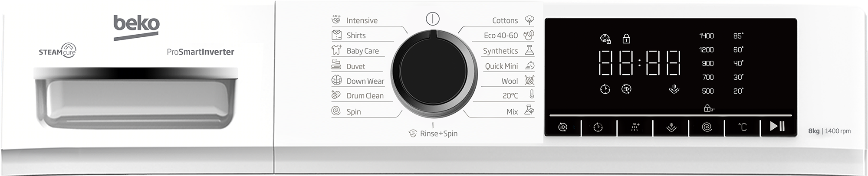Choose the Rinse+Spin programme label
This screenshot has height=176, width=868.
coord(438,134)
